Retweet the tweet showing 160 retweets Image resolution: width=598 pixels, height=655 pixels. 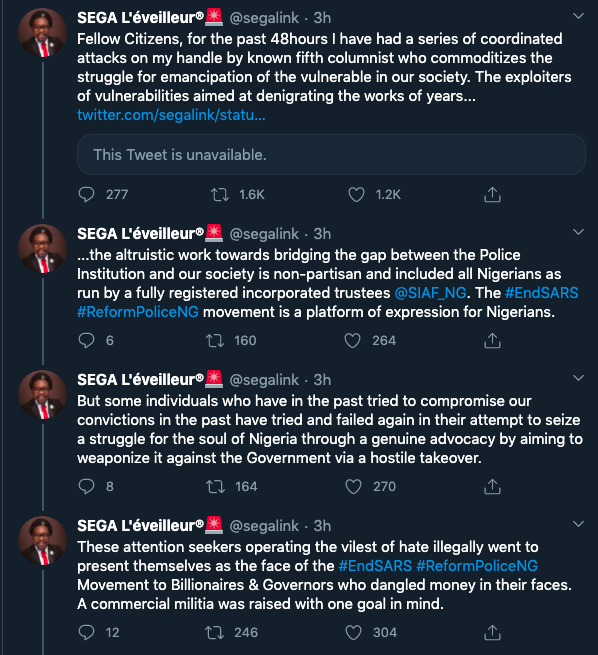click(x=215, y=341)
